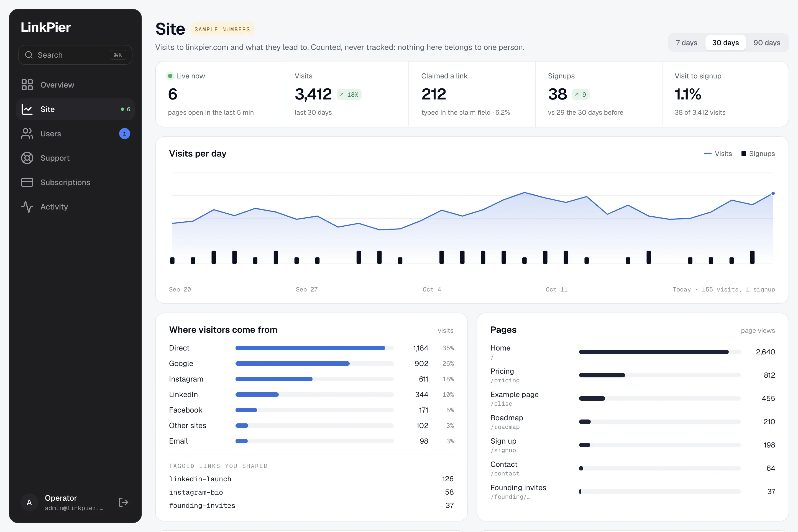Click the Activity pulse icon
Image resolution: width=798 pixels, height=532 pixels.
27,207
